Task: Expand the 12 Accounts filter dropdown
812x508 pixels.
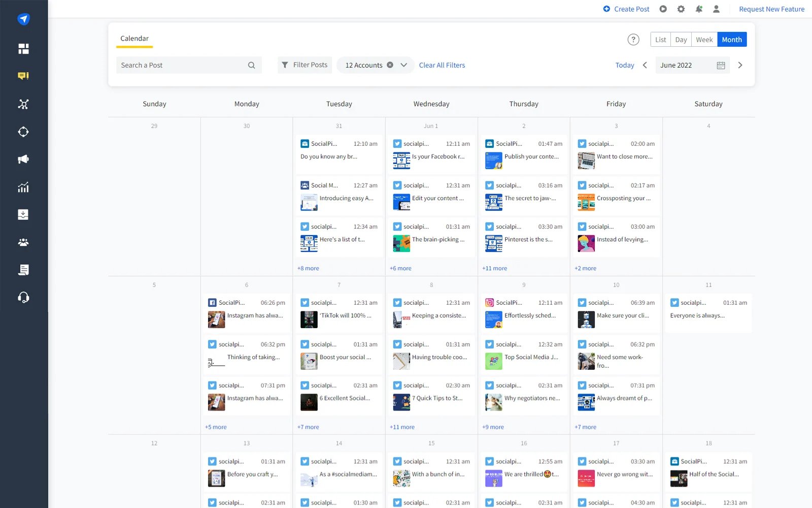Action: click(403, 65)
